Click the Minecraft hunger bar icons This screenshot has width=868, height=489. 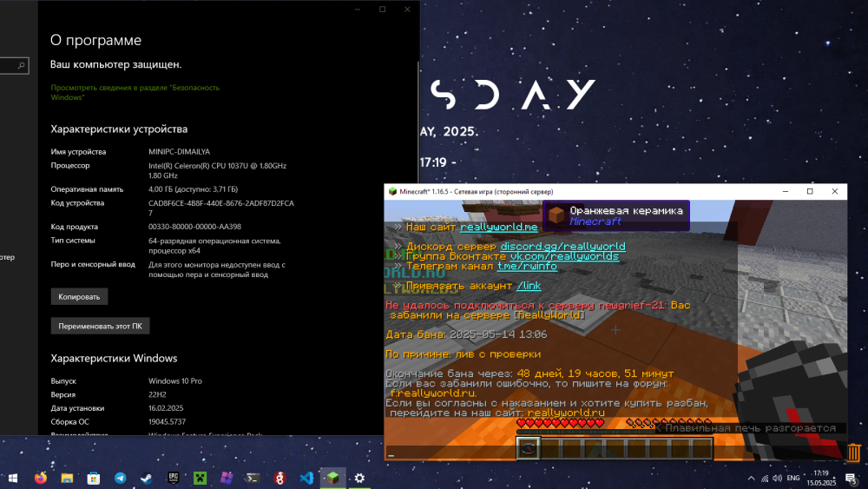(x=668, y=423)
